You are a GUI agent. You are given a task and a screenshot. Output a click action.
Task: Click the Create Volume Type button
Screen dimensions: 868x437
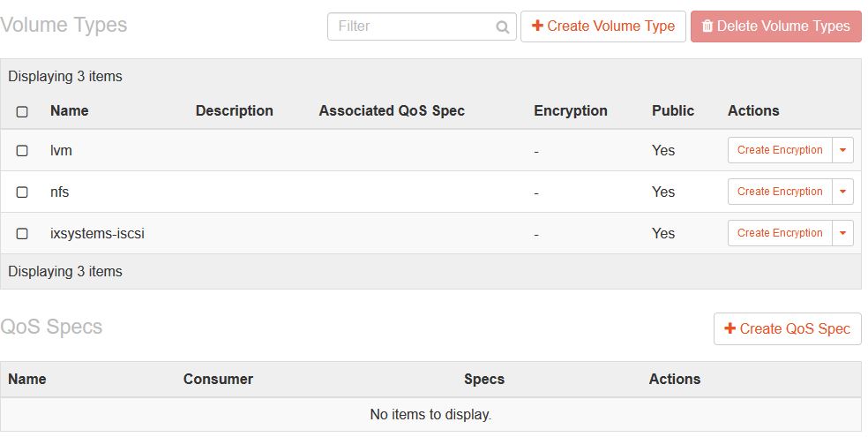(x=603, y=26)
